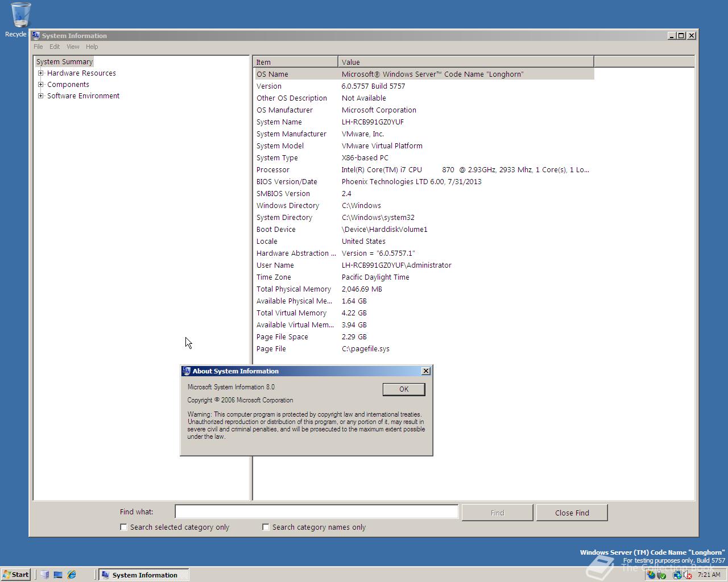Click the value 6.0.5757 Build 5757
Screen dimensions: 728x582
(373, 86)
